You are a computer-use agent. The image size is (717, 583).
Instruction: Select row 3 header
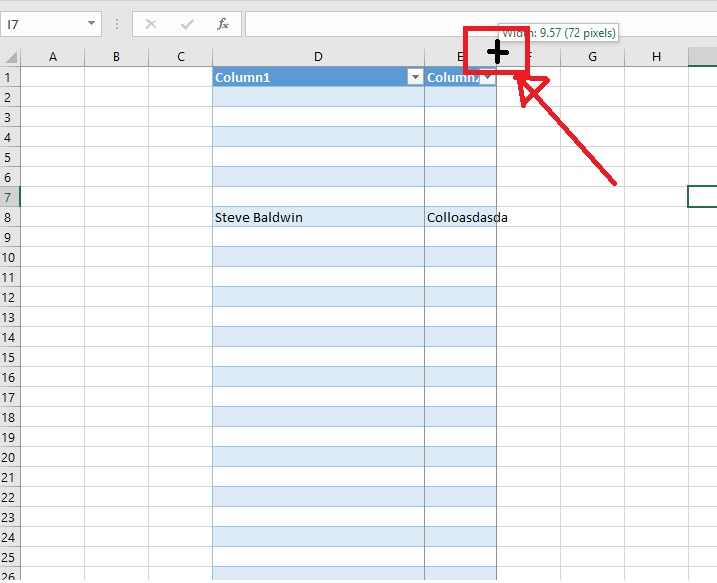(10, 117)
